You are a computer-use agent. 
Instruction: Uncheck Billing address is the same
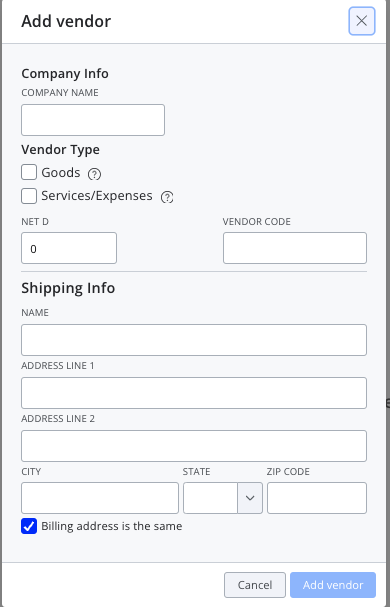click(x=29, y=526)
